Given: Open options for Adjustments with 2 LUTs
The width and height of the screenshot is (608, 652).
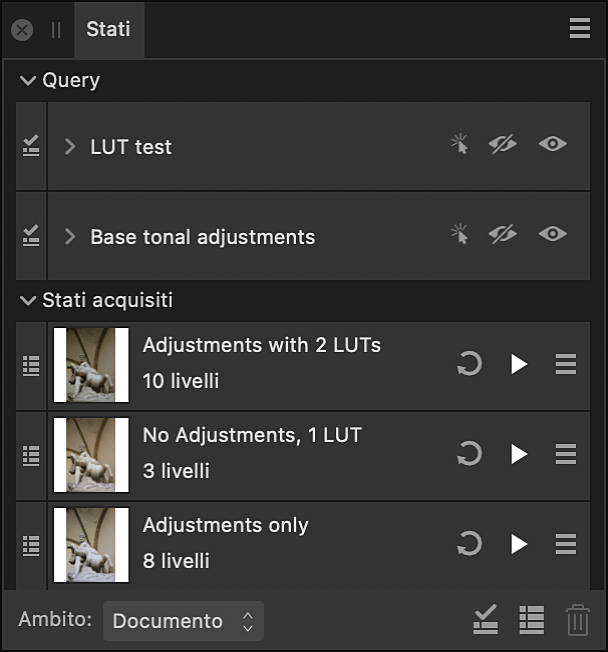Looking at the screenshot, I should coord(566,365).
